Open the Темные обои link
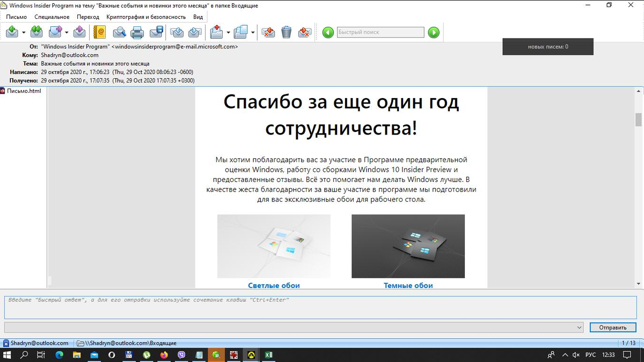The width and height of the screenshot is (644, 362). click(x=408, y=285)
